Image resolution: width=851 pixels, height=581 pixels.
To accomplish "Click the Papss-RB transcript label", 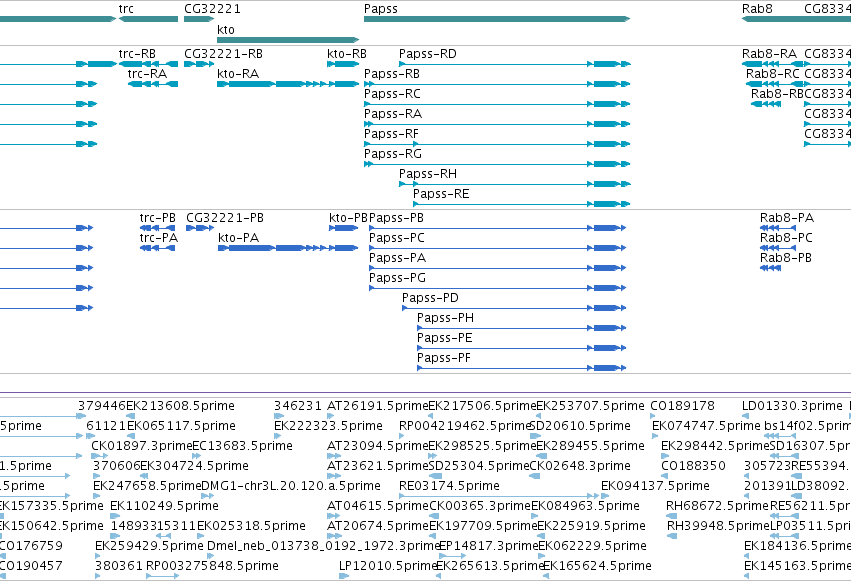I will pos(392,74).
